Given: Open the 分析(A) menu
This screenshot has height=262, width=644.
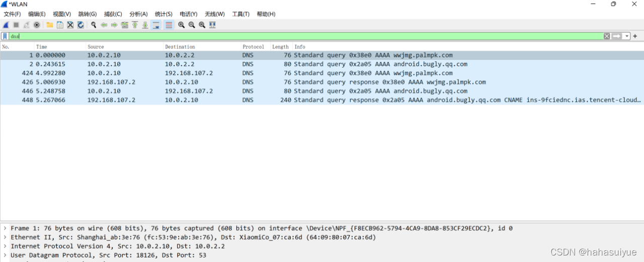Looking at the screenshot, I should point(138,14).
